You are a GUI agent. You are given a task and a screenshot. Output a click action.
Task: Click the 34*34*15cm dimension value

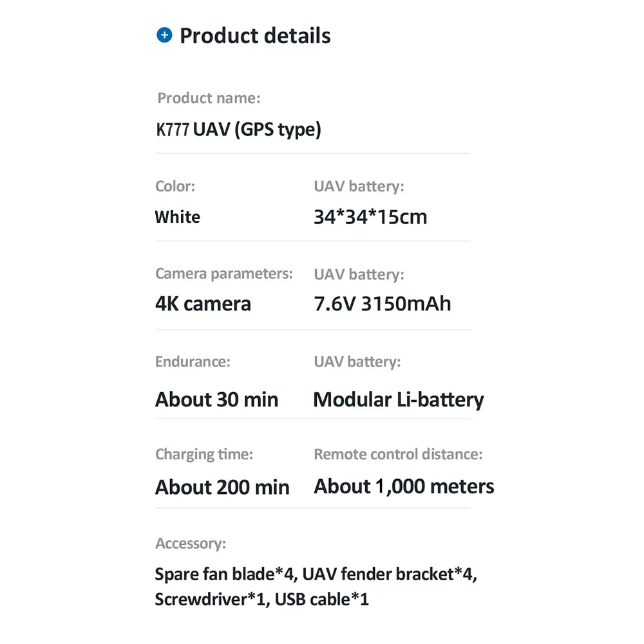[370, 217]
